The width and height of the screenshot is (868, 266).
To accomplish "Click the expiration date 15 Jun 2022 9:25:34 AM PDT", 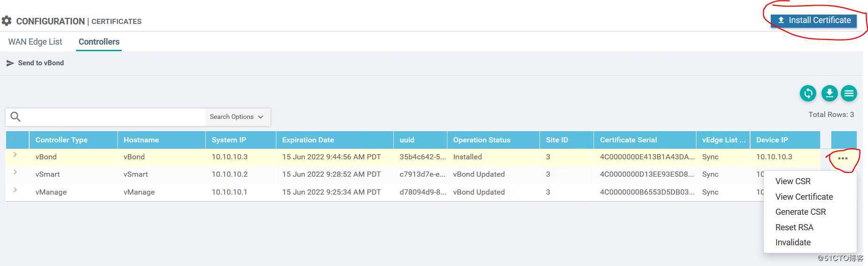I will tap(331, 192).
